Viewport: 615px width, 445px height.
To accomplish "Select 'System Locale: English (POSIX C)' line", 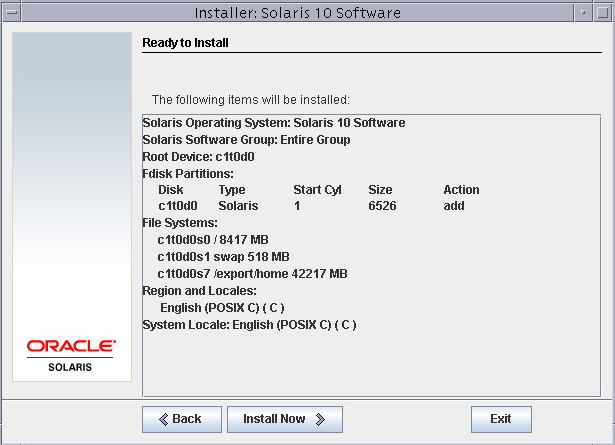I will tap(249, 325).
